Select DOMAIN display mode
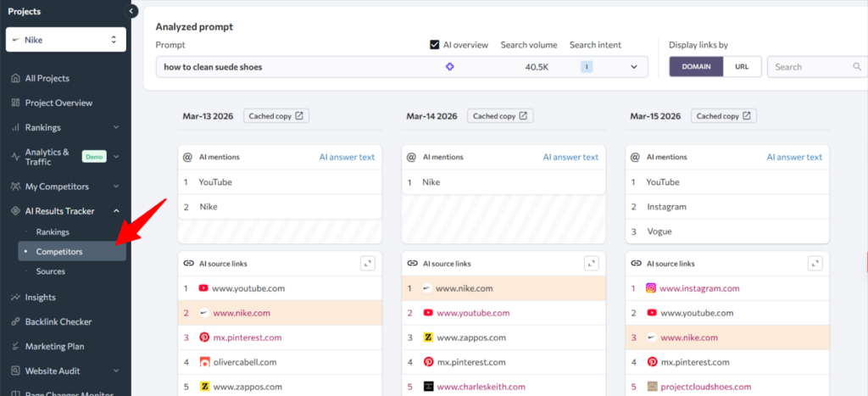This screenshot has height=396, width=868. [696, 67]
